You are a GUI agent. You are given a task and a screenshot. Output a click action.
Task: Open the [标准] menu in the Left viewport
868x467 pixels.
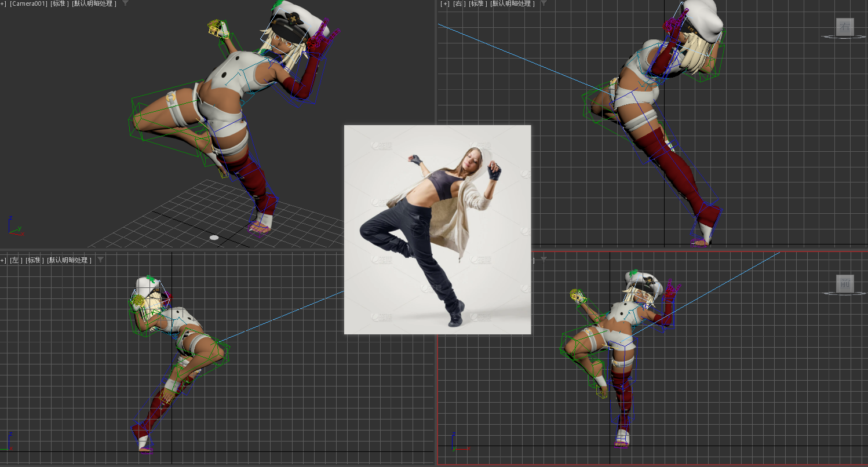tap(35, 260)
